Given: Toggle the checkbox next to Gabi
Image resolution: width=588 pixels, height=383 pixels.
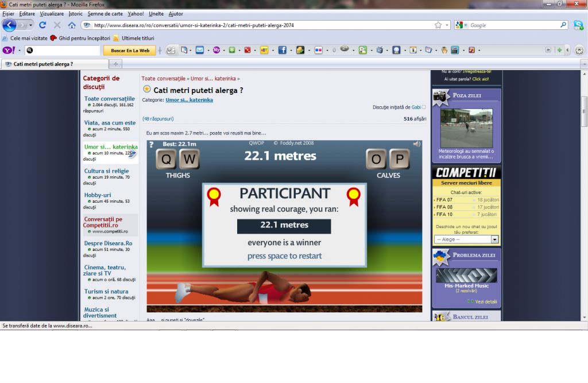Looking at the screenshot, I should pyautogui.click(x=424, y=107).
